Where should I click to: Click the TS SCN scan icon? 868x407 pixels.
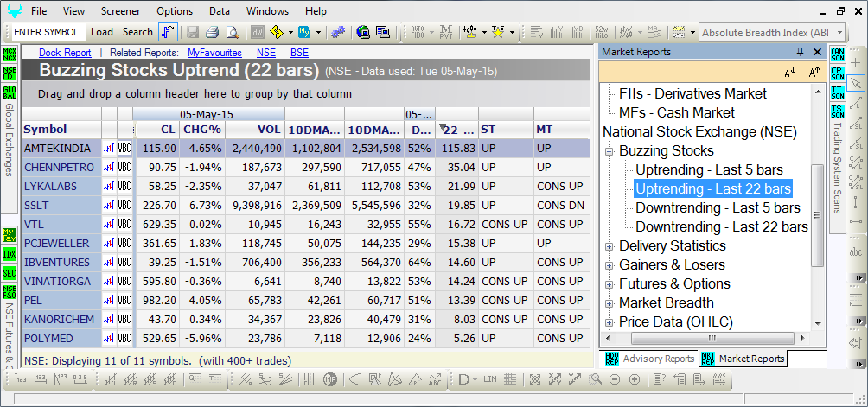click(838, 111)
